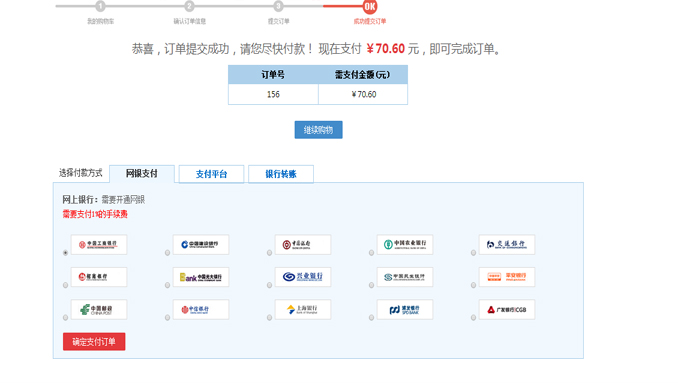Click the blue 继续购物 button
The width and height of the screenshot is (678, 383).
tap(319, 130)
